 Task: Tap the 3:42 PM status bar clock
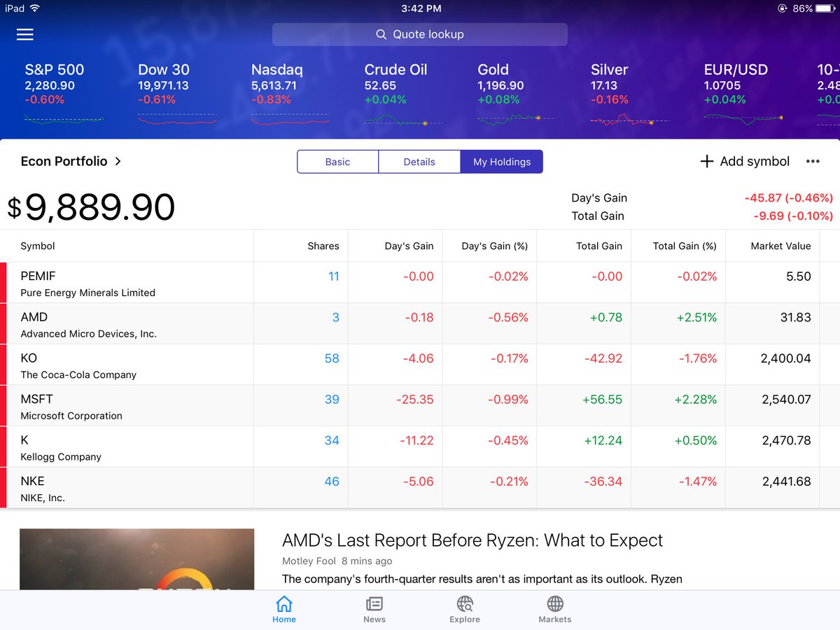coord(421,8)
